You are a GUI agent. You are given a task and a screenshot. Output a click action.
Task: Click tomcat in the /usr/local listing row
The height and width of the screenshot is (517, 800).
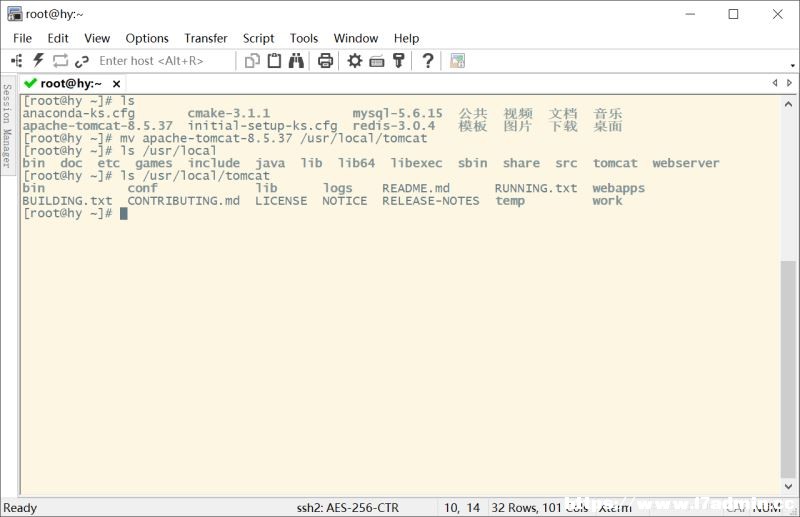615,163
